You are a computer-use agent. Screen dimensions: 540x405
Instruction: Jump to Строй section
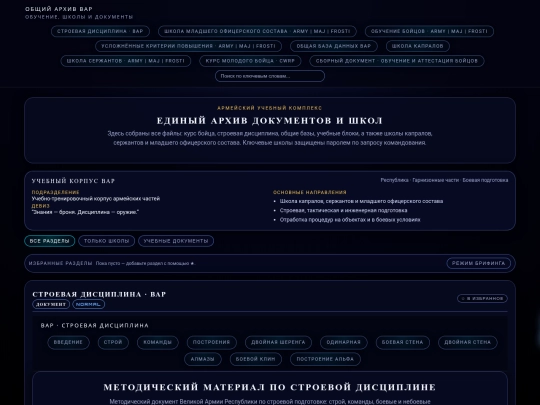click(113, 342)
